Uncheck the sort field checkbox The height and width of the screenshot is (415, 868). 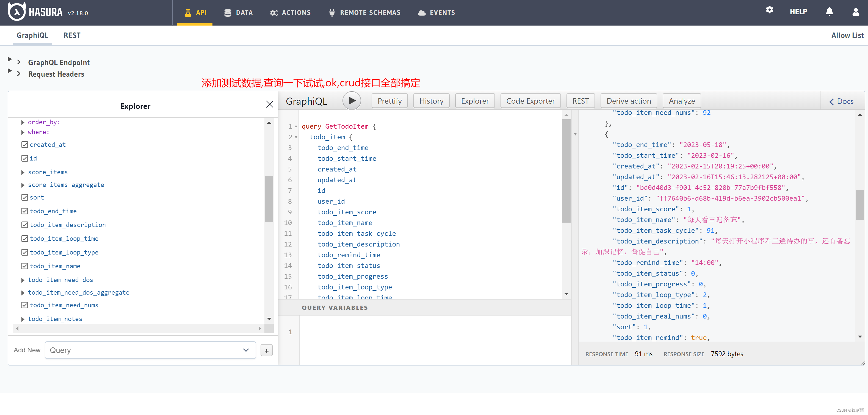[x=24, y=197]
